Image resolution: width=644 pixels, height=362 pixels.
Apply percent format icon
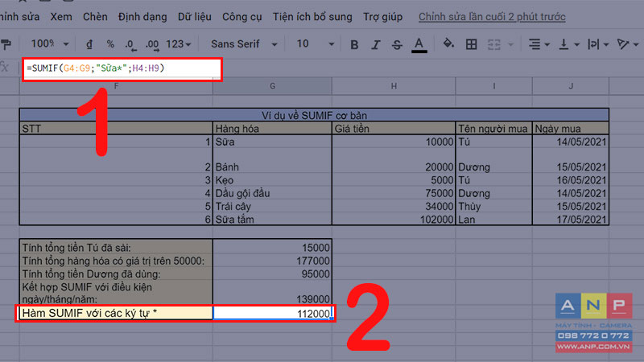coord(110,44)
